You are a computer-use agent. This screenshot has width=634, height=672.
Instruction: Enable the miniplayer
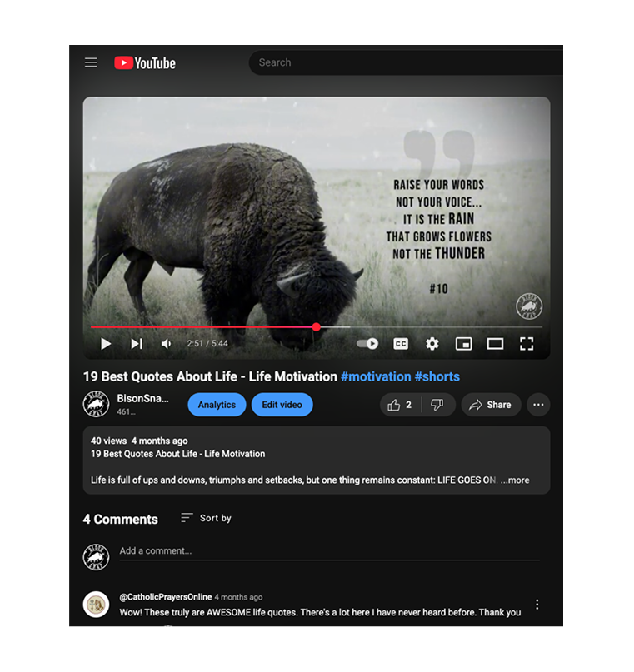pos(463,343)
